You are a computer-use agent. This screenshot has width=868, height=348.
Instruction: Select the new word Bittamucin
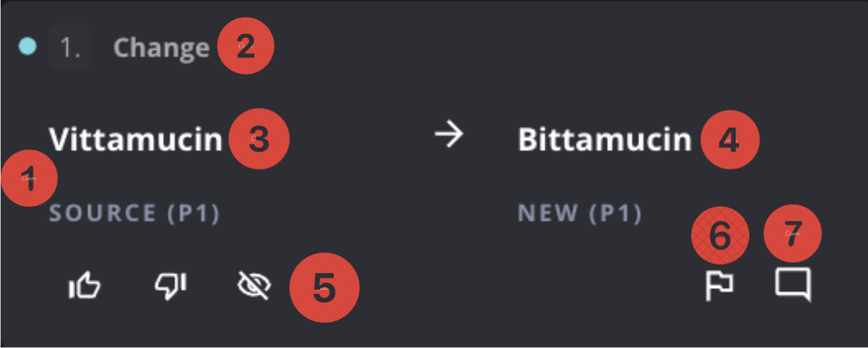(x=604, y=139)
